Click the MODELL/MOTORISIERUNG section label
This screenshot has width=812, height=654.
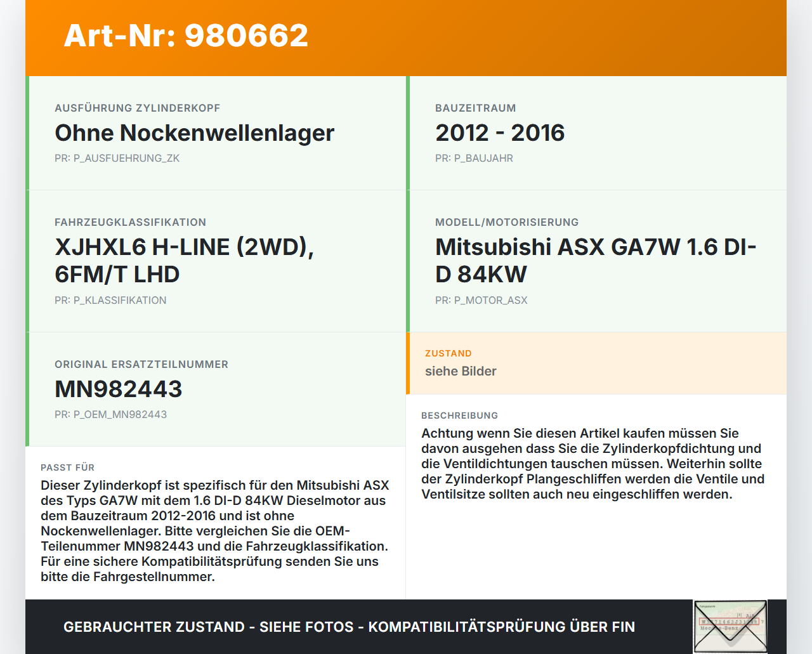[507, 222]
